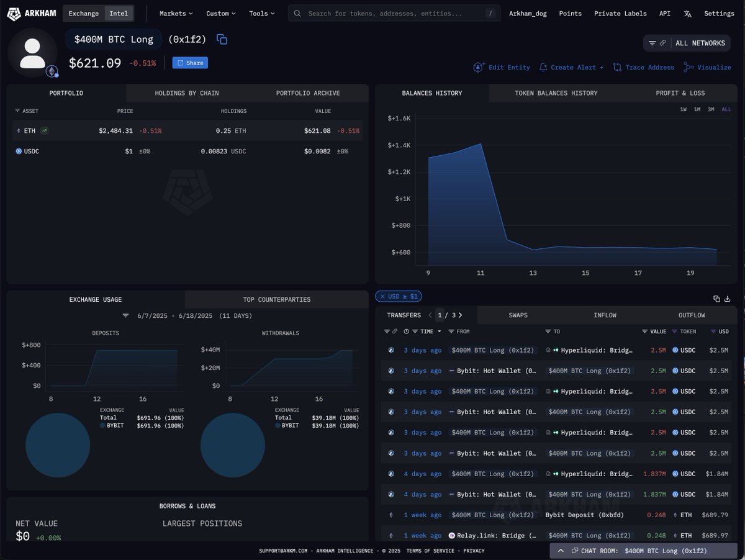Click the Bybit Deposit (0xbfd) recipient

(584, 515)
